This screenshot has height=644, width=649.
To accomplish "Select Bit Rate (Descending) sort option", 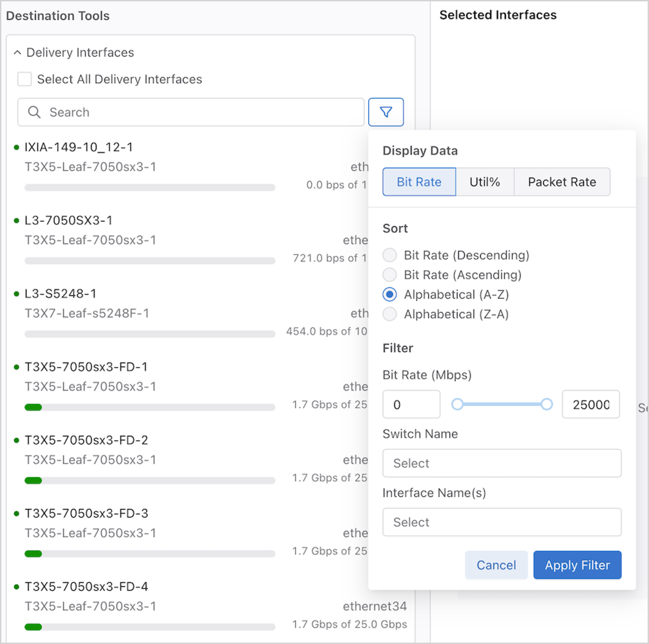I will (x=390, y=255).
